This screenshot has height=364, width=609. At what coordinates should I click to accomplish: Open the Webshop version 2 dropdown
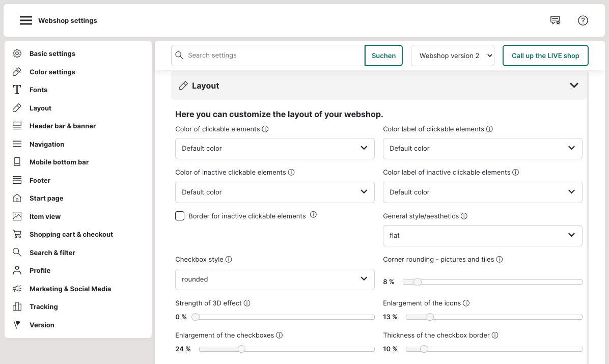click(x=453, y=55)
